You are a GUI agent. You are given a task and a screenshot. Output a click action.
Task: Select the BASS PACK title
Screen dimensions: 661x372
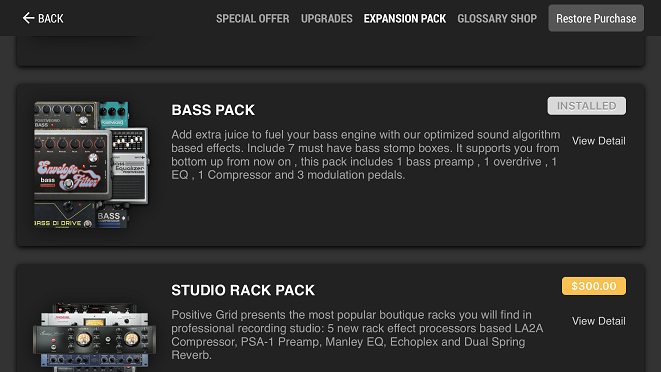point(213,110)
